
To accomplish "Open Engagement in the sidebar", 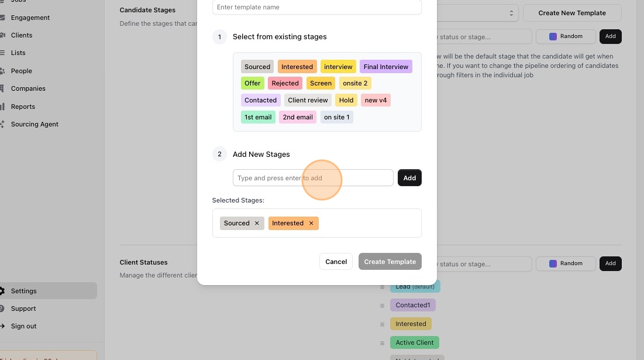I will [30, 18].
